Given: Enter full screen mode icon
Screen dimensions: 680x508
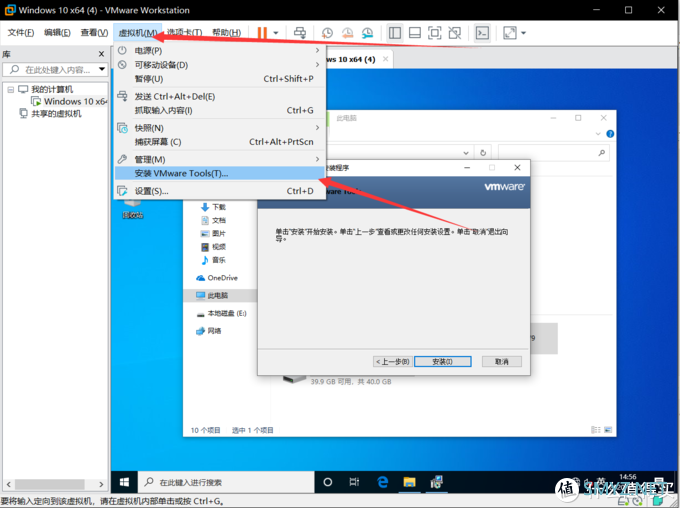Looking at the screenshot, I should [435, 33].
